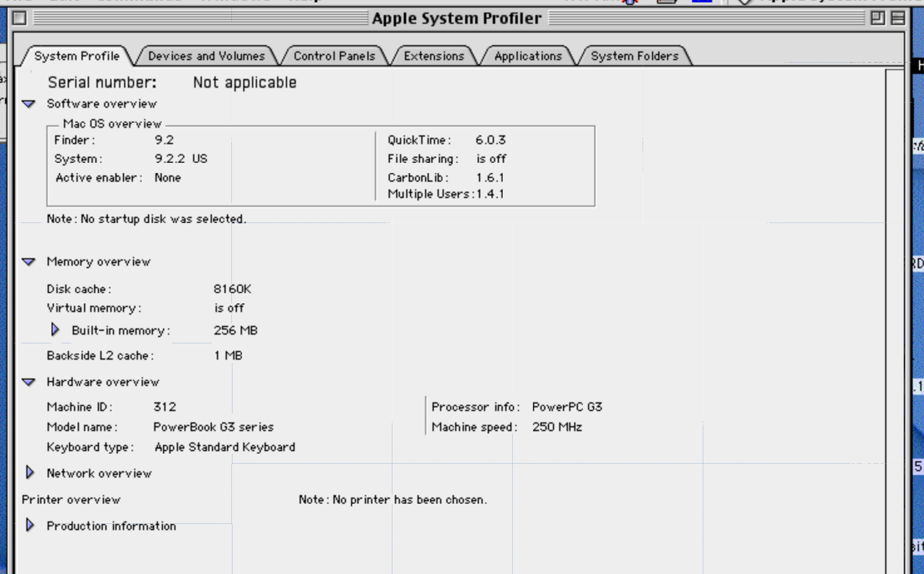Click 'Note: No printer has been chosen.'

click(392, 500)
